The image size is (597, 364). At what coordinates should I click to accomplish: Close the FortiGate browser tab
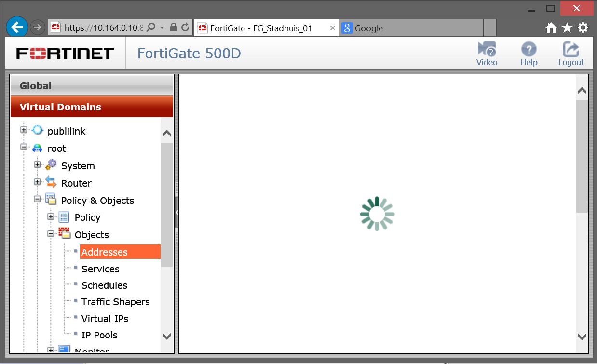(333, 28)
